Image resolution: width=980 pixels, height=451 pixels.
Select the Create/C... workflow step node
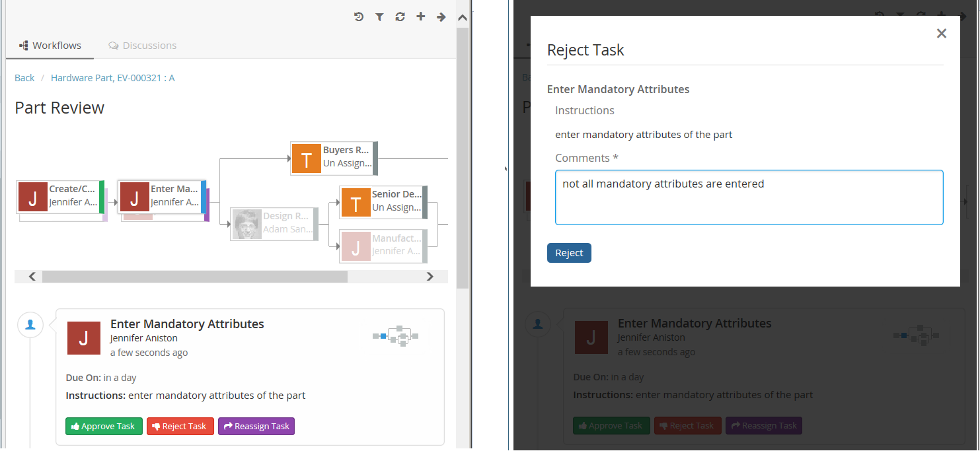click(60, 196)
